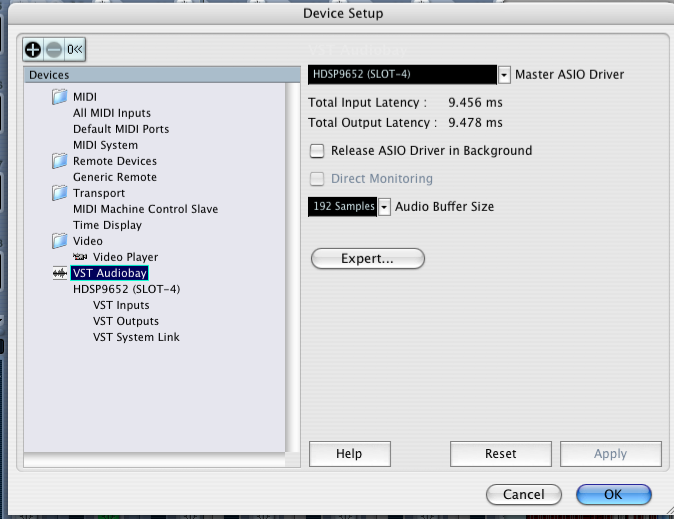The width and height of the screenshot is (674, 519).
Task: Enable Release ASIO Driver in Background
Action: [317, 151]
